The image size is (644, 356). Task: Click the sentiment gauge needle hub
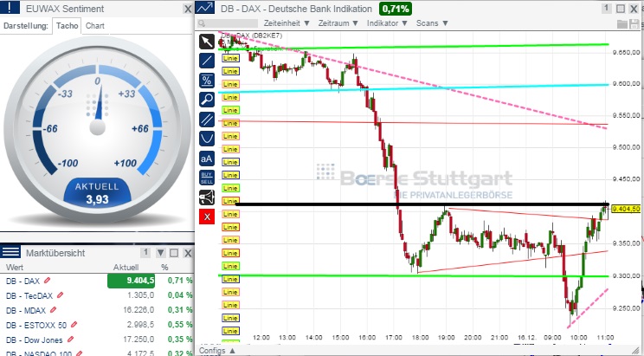(97, 127)
